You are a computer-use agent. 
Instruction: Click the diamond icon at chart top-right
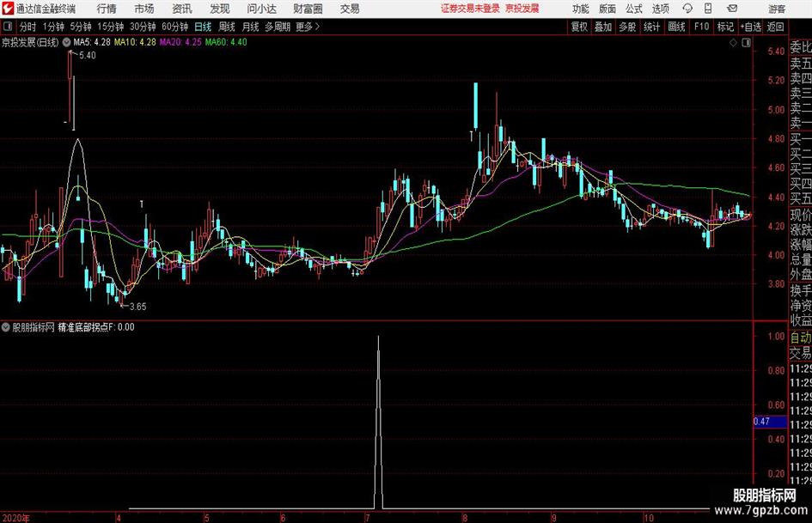point(733,43)
